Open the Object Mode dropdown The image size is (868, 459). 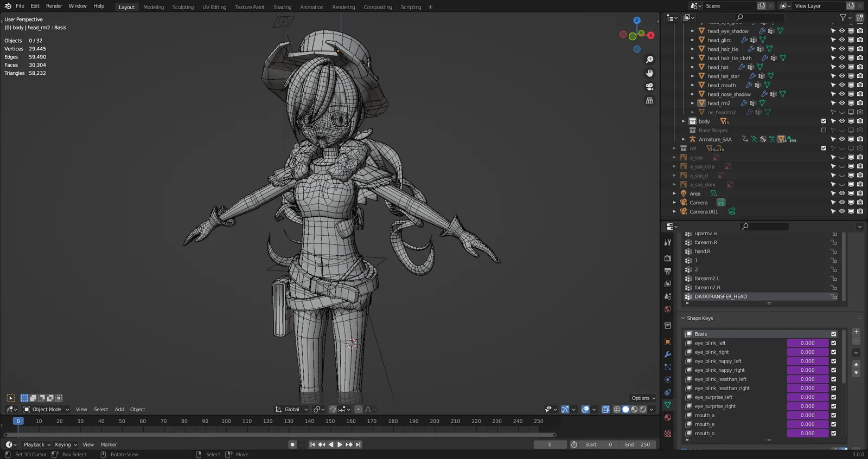point(47,410)
